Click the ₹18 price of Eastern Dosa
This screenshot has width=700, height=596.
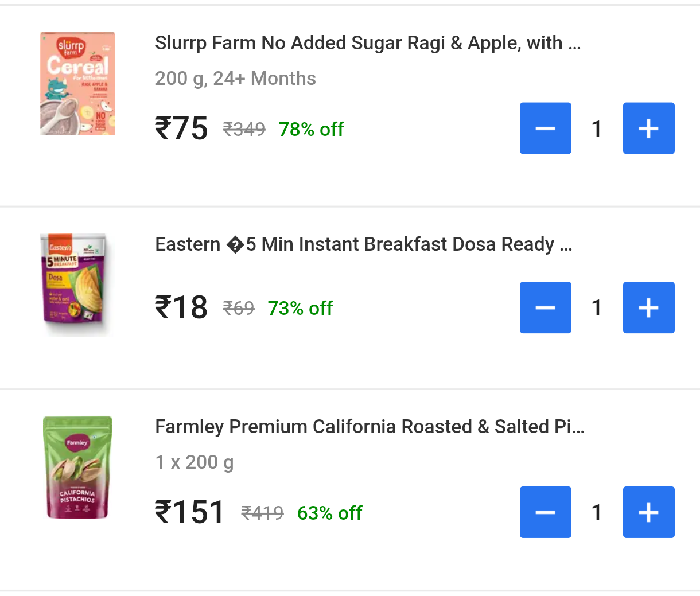(181, 307)
